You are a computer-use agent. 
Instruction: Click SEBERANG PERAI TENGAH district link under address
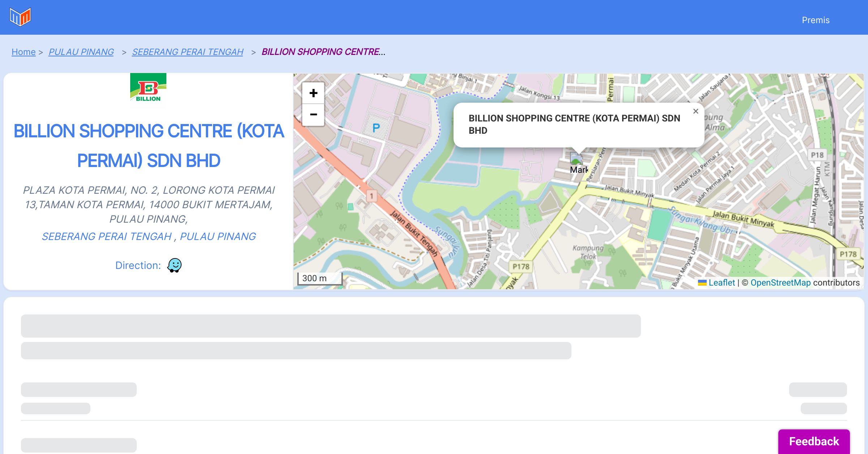click(x=107, y=236)
